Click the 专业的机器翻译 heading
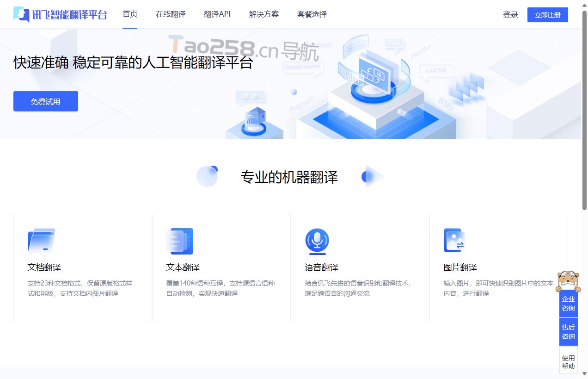This screenshot has height=379, width=588. (289, 177)
